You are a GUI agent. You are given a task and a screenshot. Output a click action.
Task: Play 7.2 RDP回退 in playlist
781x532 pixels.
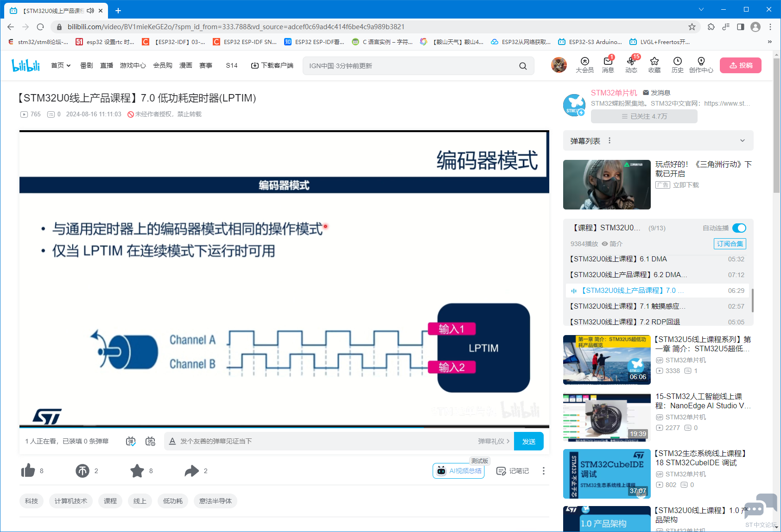click(657, 322)
